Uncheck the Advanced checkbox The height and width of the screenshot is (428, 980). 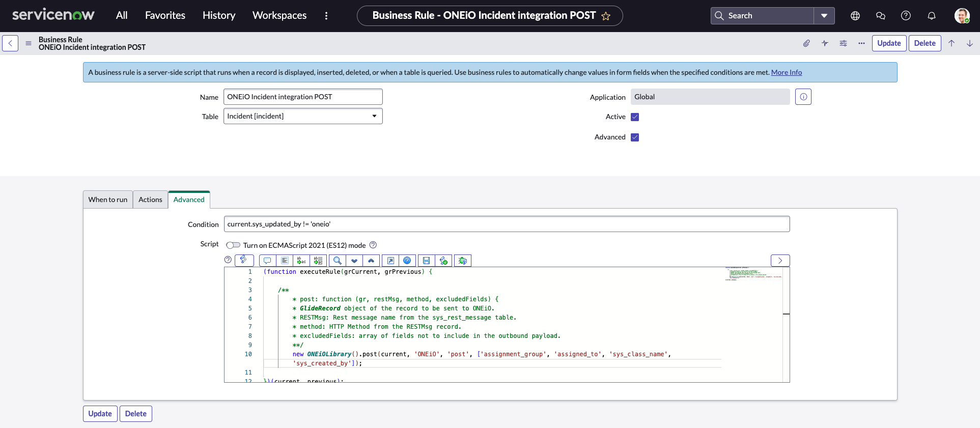[x=635, y=137]
